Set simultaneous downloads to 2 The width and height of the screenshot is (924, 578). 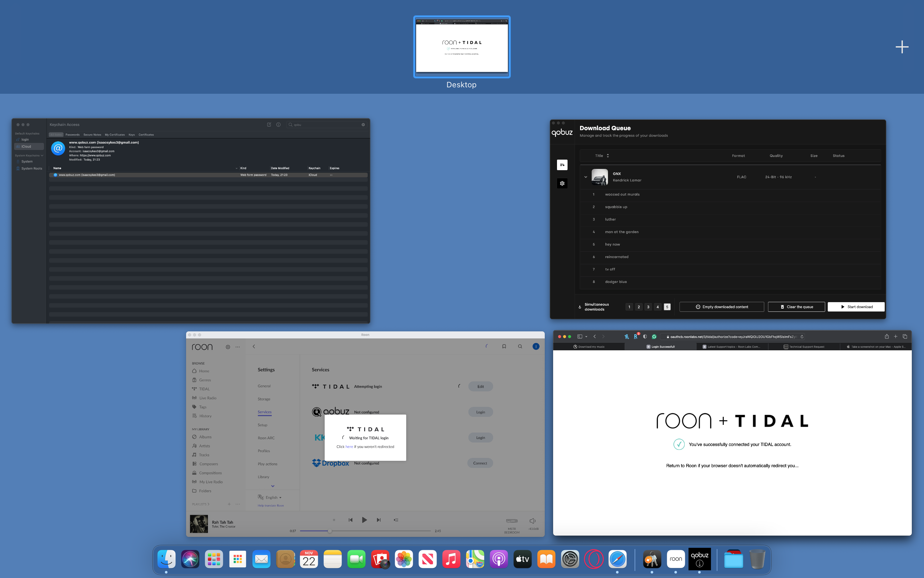[x=639, y=307]
